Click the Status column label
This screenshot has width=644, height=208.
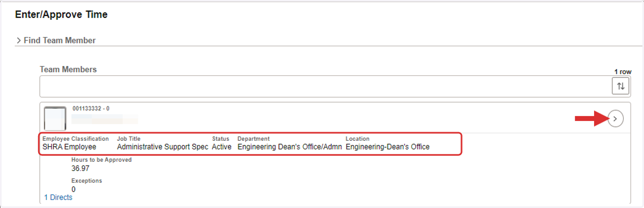click(221, 139)
